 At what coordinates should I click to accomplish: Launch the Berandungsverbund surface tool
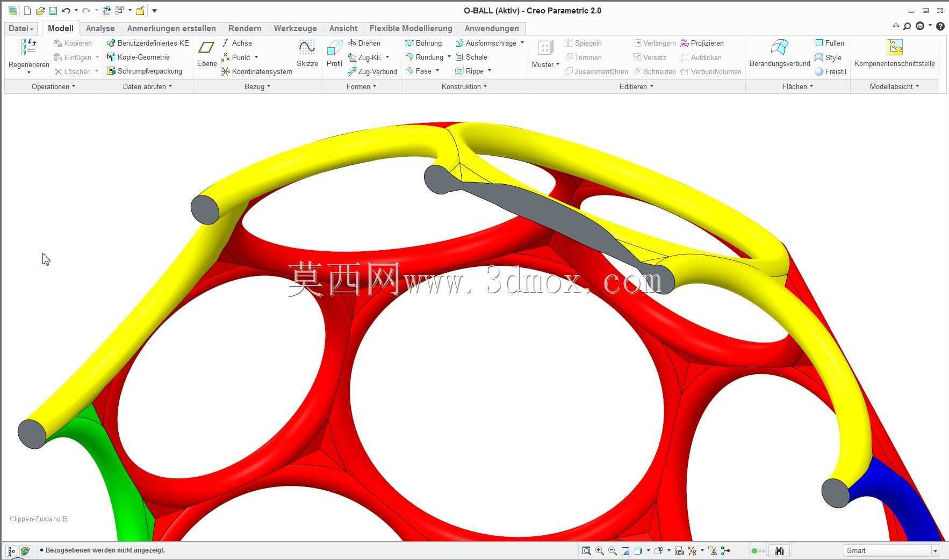[780, 53]
